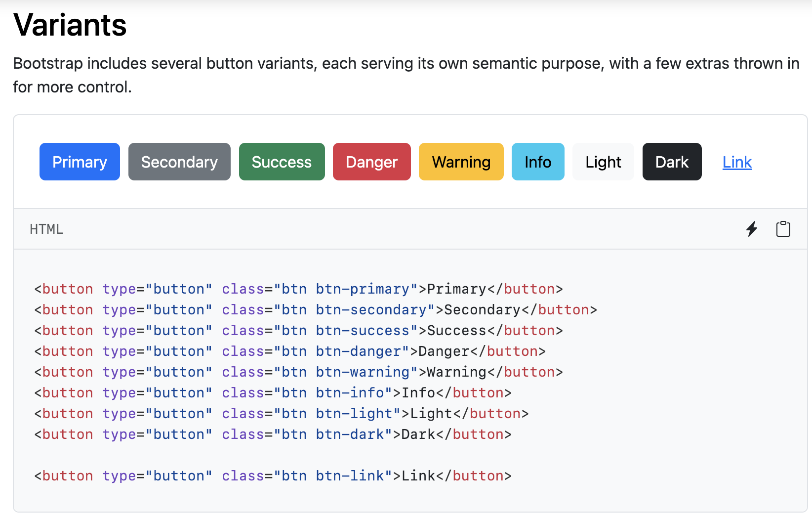This screenshot has width=812, height=519.
Task: Click the green Success button
Action: (282, 162)
